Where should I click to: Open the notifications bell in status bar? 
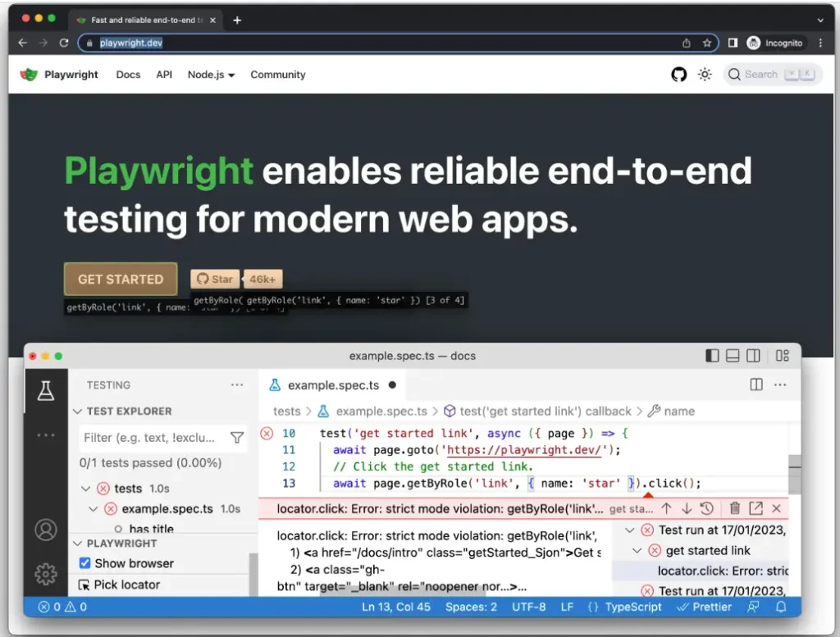(x=781, y=607)
